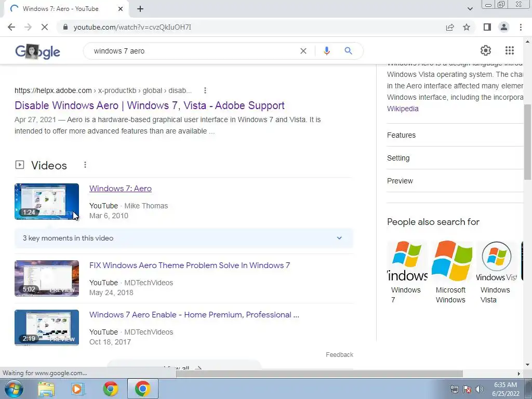Close the Windows 7: Aero YouTube tab
Viewport: 532px width, 399px height.
pos(121,9)
